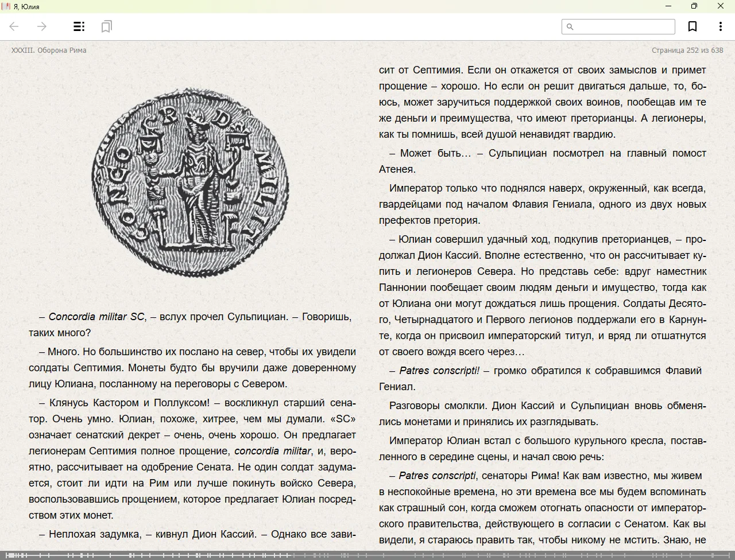This screenshot has width=735, height=560.
Task: Click the chapter title "XXXIII. Оборона Рима"
Action: click(x=49, y=50)
